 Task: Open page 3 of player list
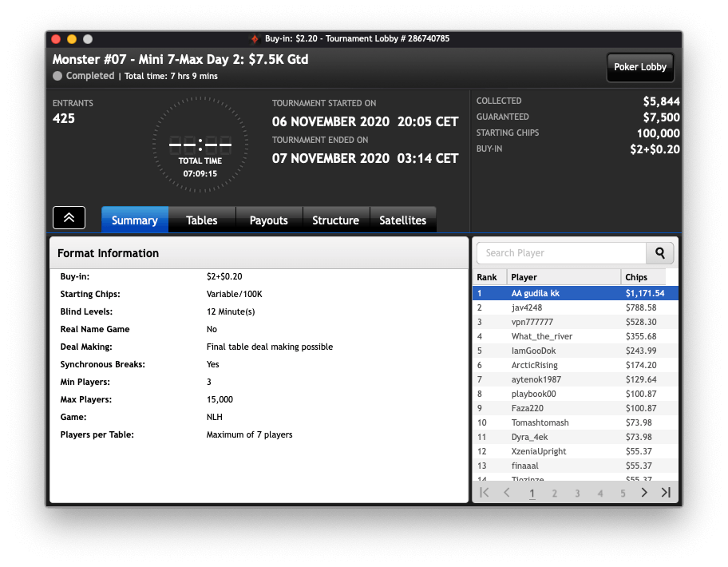point(577,494)
